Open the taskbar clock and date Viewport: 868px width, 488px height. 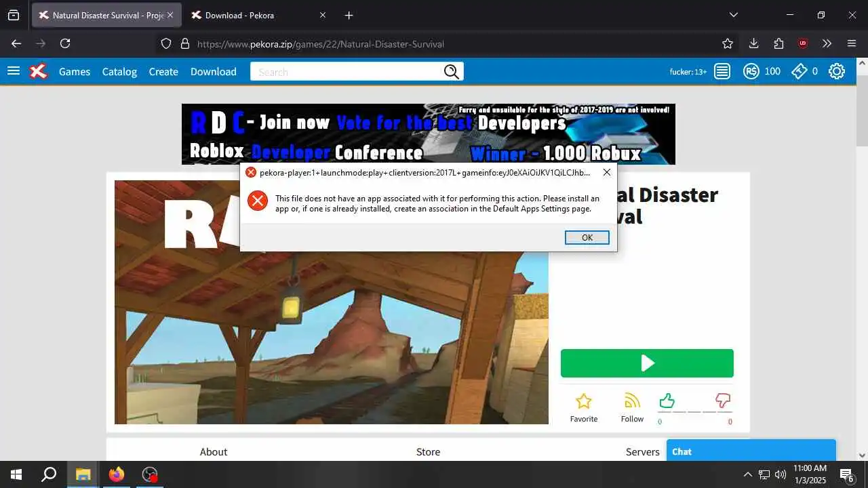[x=810, y=474]
